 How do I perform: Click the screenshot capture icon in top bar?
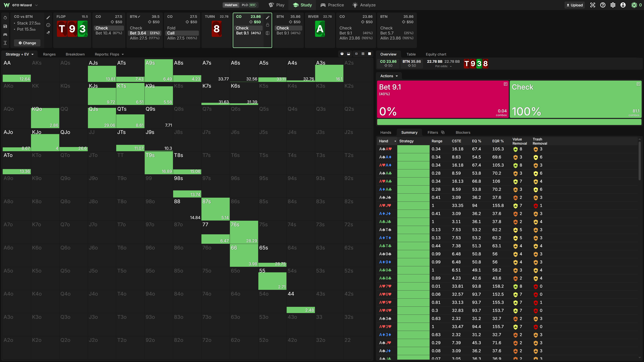[x=593, y=5]
